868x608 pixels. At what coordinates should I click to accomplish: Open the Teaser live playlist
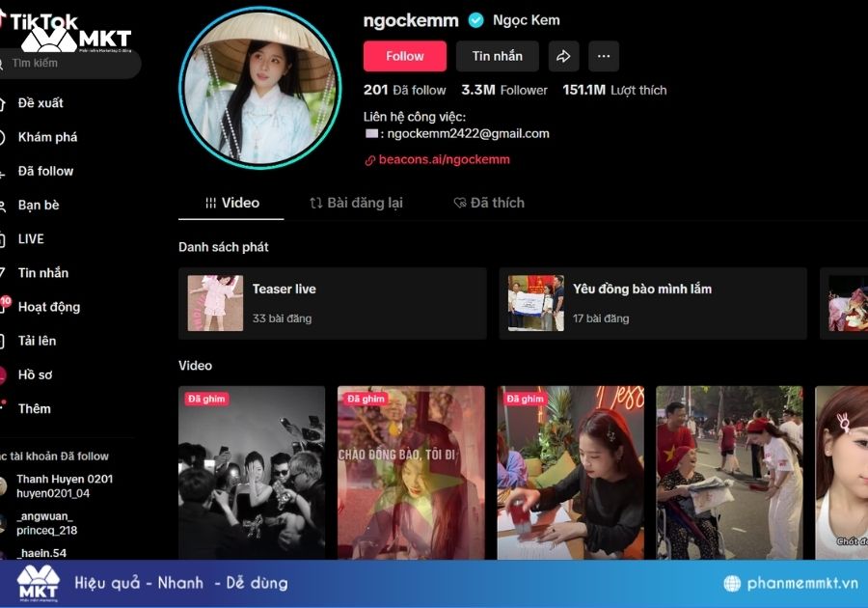click(333, 302)
